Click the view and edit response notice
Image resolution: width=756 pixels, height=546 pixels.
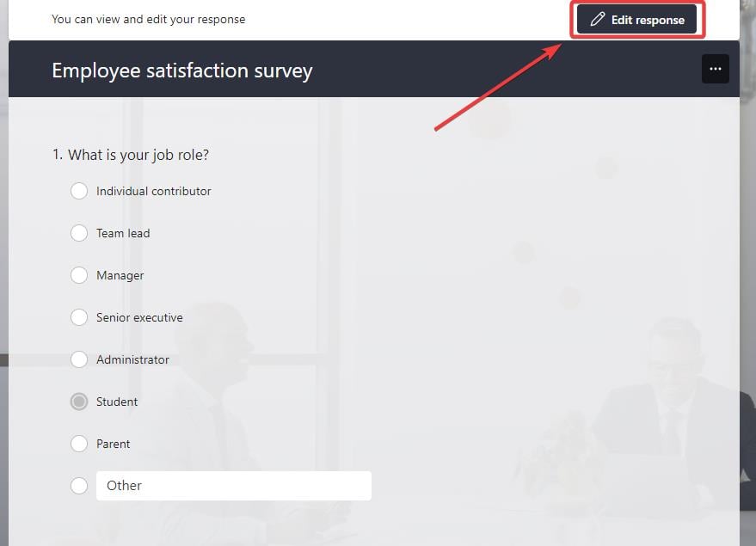pos(148,19)
